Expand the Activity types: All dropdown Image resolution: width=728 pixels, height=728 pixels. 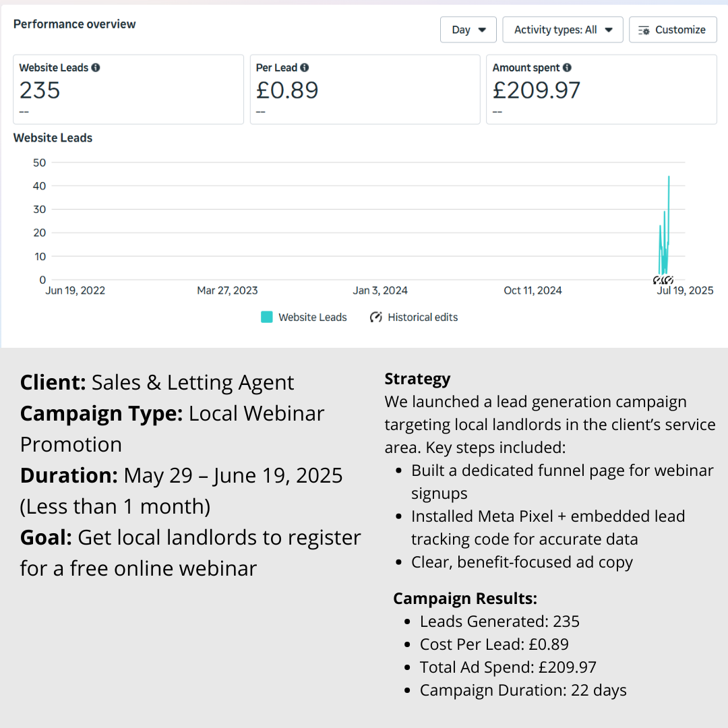coord(562,30)
